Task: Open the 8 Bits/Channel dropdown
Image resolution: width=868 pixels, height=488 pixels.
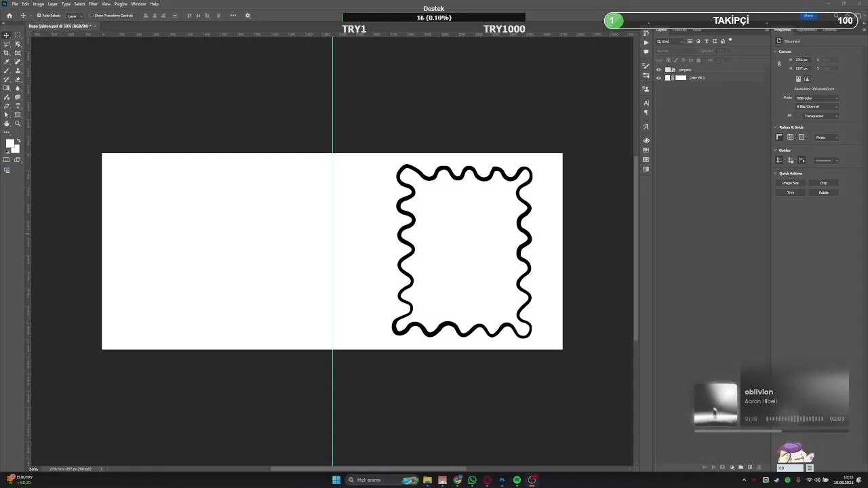Action: (x=817, y=106)
